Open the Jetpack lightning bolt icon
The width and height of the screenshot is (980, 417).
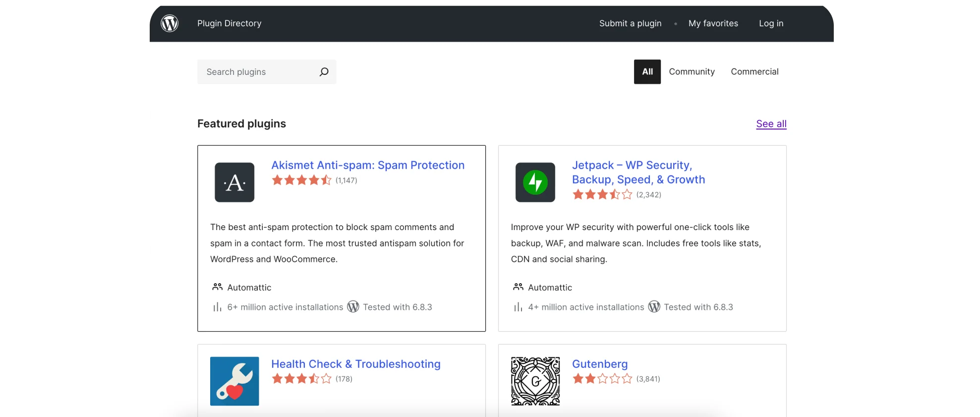click(x=535, y=182)
